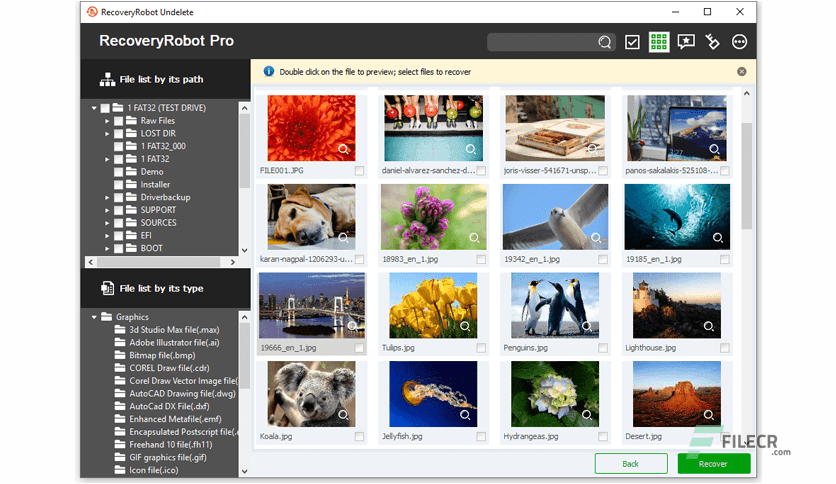The height and width of the screenshot is (484, 836).
Task: Check the box for Penguins.jpg
Action: pos(602,348)
